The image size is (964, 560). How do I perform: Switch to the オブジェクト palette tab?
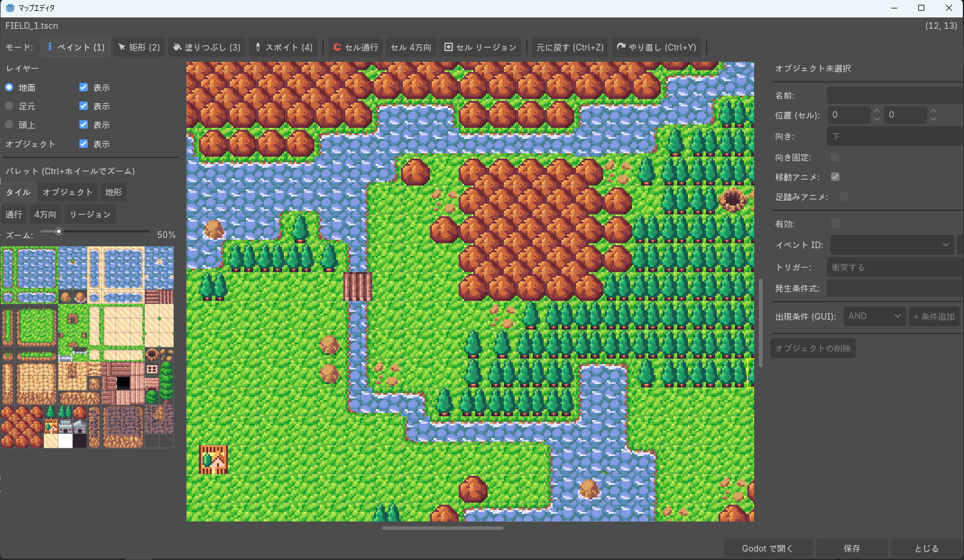[x=67, y=192]
